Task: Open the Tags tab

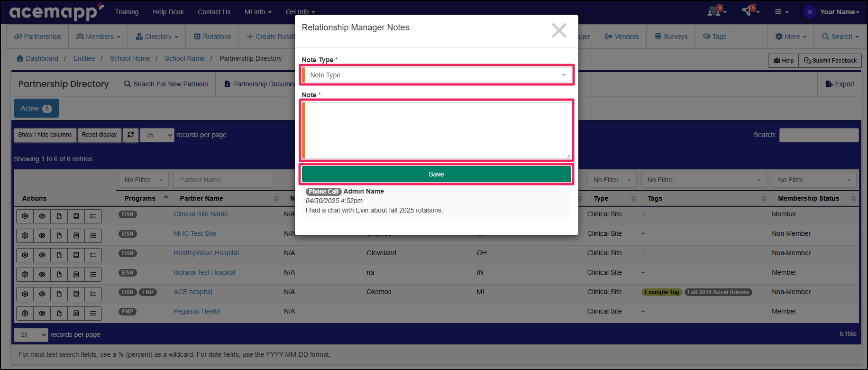Action: tap(714, 37)
